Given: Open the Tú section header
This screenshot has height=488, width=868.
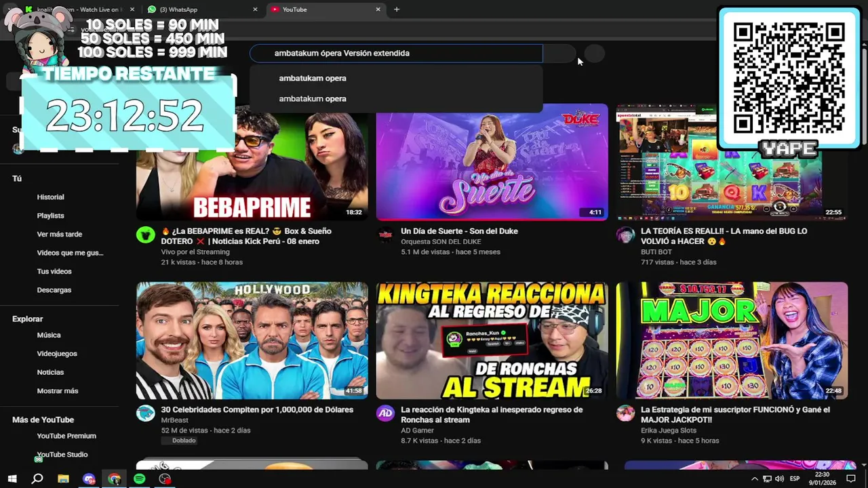Looking at the screenshot, I should click(17, 178).
